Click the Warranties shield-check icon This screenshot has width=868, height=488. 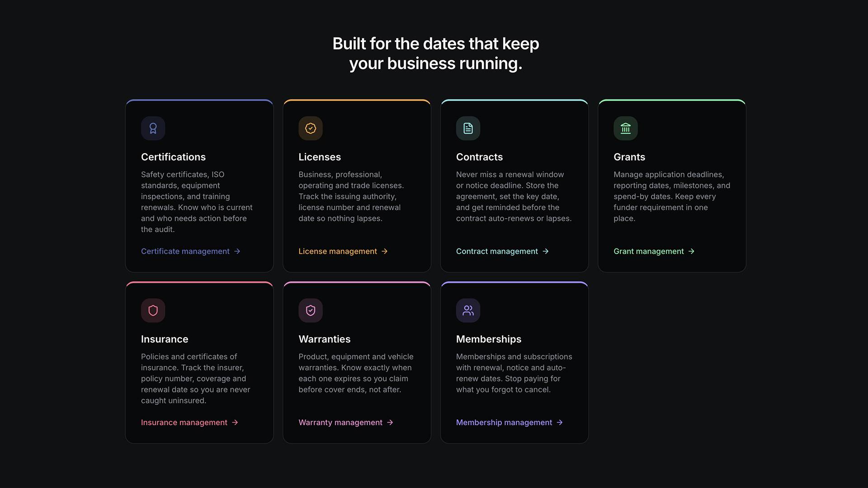tap(311, 310)
